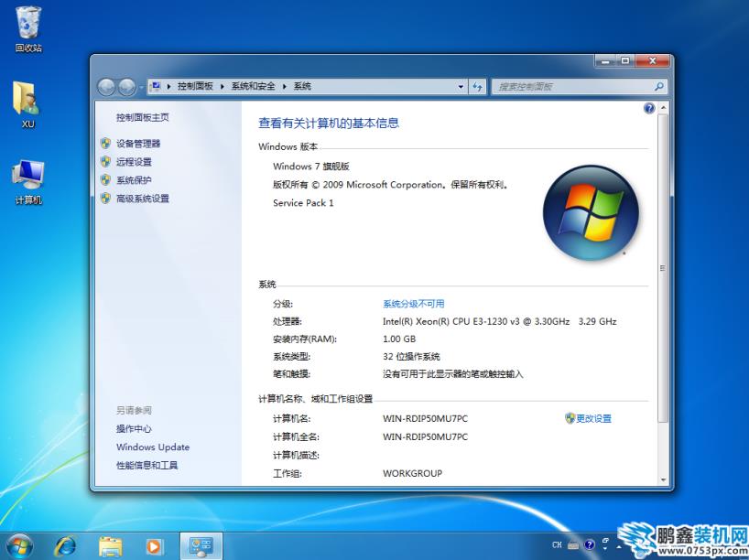Expand the arrow before the Control Panel breadcrumb

tap(168, 86)
